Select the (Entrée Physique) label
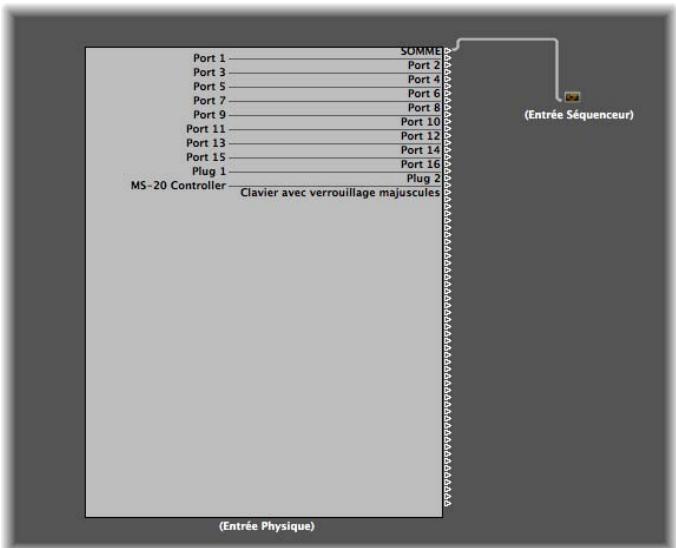Screen dimensions: 676x548 [x=267, y=526]
